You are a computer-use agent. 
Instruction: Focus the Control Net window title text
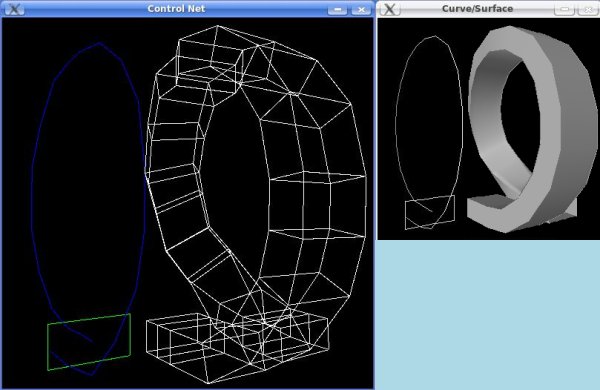[x=176, y=9]
